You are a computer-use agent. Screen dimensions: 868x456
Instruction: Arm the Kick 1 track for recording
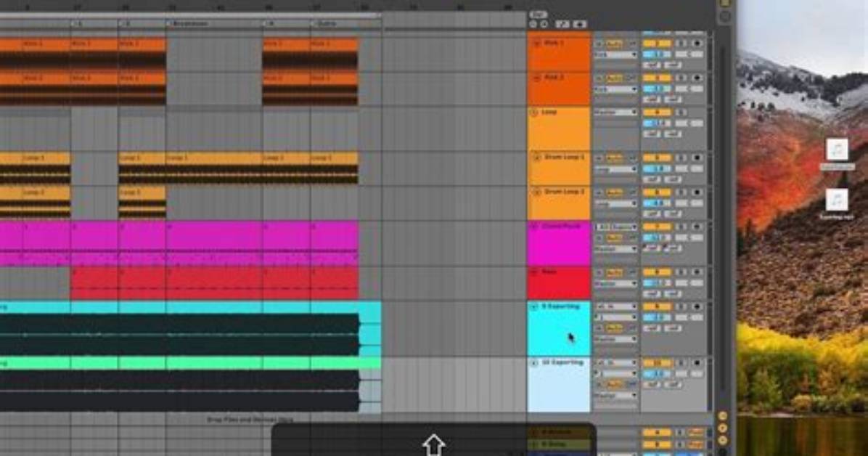click(x=697, y=44)
